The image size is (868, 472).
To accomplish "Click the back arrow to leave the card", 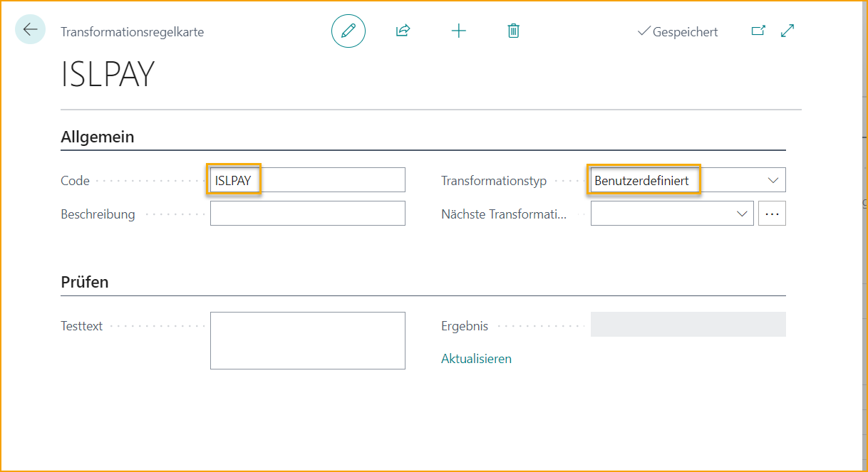I will 29,31.
